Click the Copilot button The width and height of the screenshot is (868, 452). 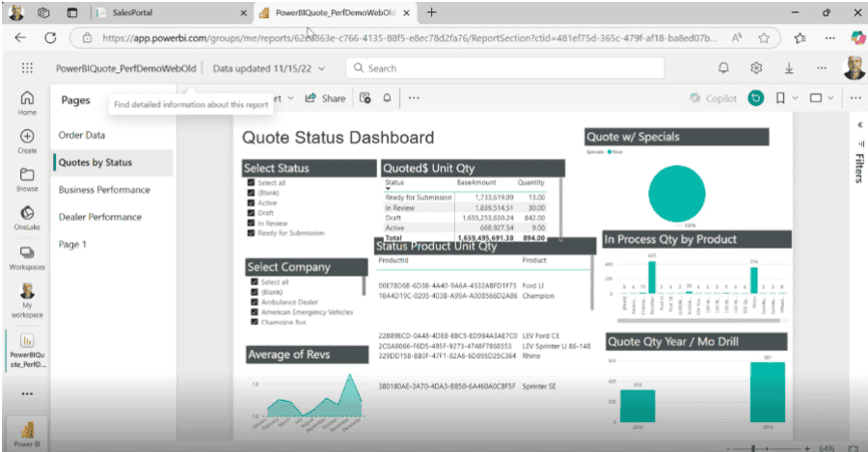(x=714, y=98)
